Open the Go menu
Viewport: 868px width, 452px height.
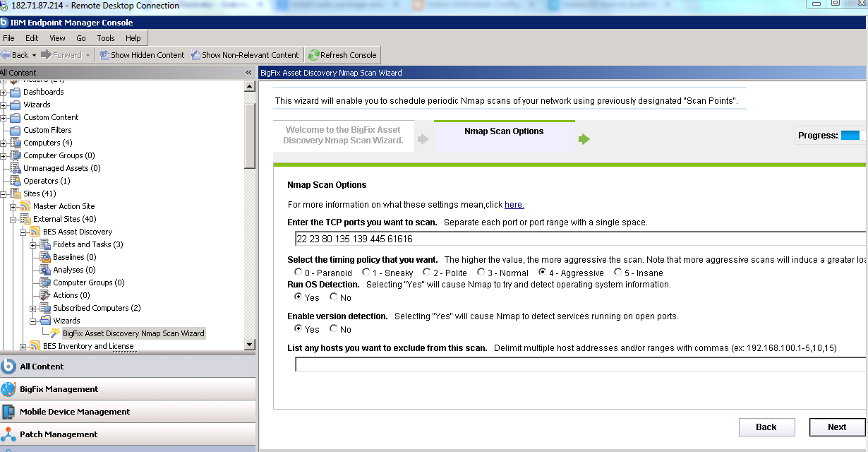point(81,38)
